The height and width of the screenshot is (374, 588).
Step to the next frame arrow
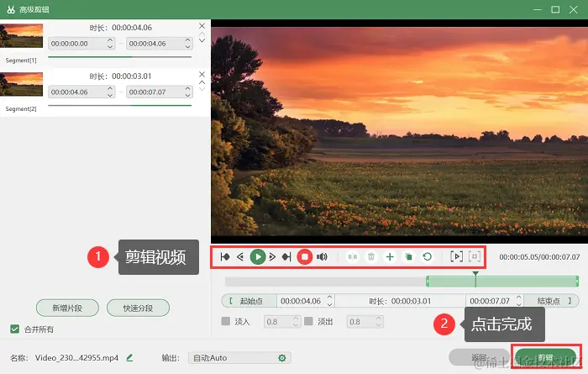coord(272,257)
